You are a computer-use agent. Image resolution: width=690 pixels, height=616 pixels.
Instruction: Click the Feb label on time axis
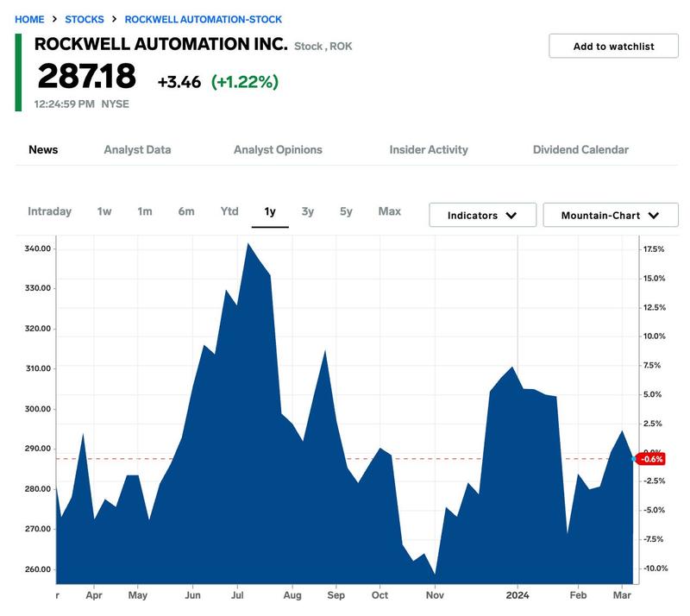[x=578, y=595]
